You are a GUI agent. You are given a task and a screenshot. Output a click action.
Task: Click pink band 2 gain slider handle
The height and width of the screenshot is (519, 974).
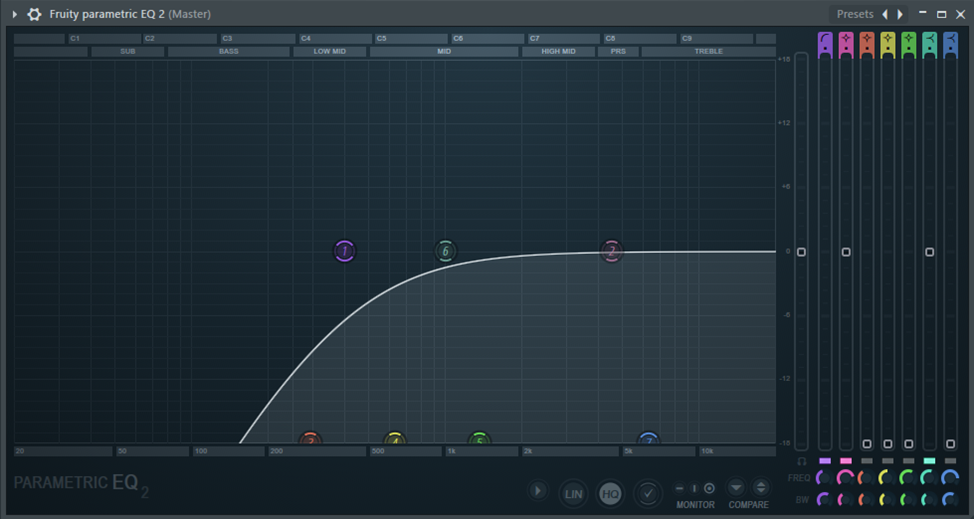[846, 252]
